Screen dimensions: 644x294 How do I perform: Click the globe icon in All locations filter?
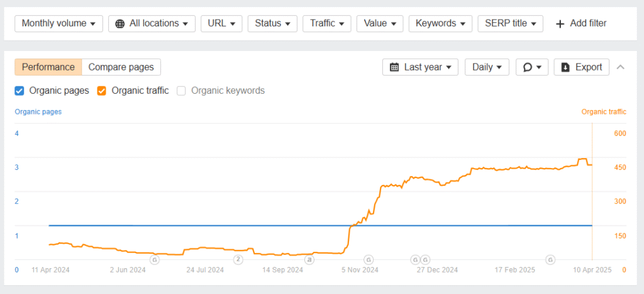coord(119,24)
